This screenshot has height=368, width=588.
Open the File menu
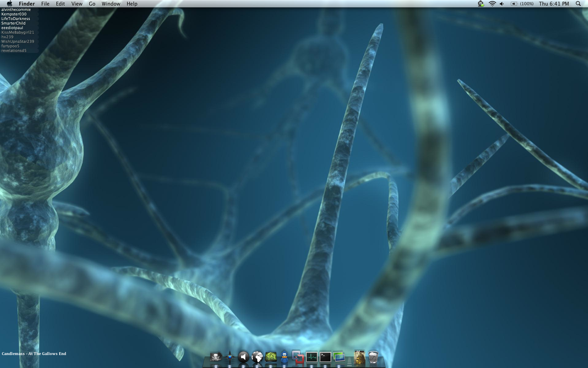(45, 4)
